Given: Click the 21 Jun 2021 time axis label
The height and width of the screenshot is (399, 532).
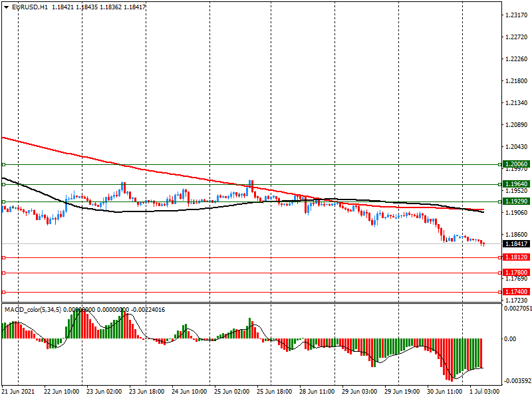Looking at the screenshot, I should tap(19, 392).
